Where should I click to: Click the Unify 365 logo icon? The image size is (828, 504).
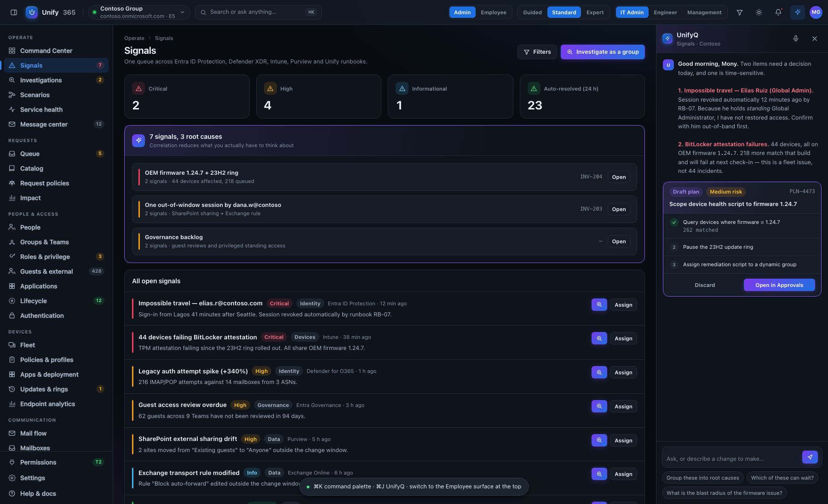click(x=32, y=12)
